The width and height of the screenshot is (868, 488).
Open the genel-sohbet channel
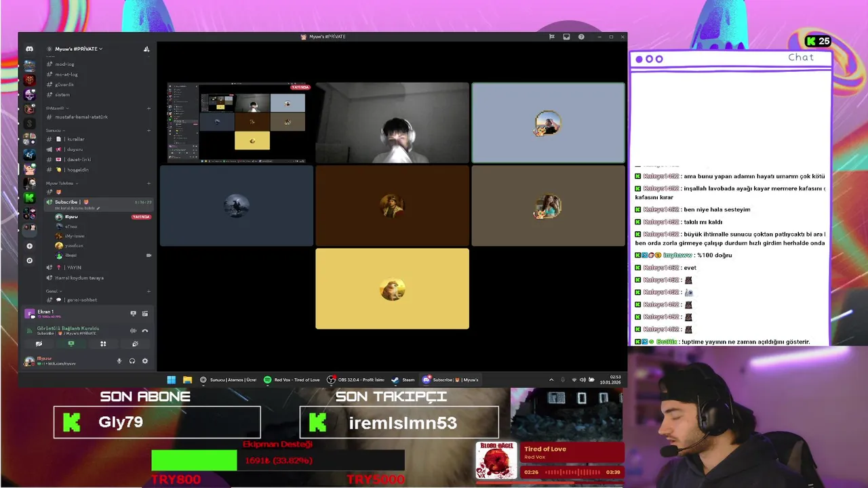click(x=98, y=300)
